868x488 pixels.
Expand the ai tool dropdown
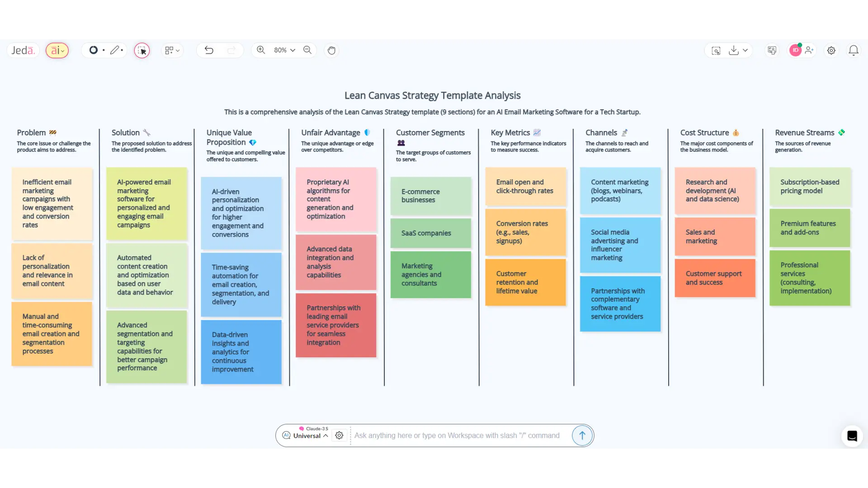coord(57,50)
